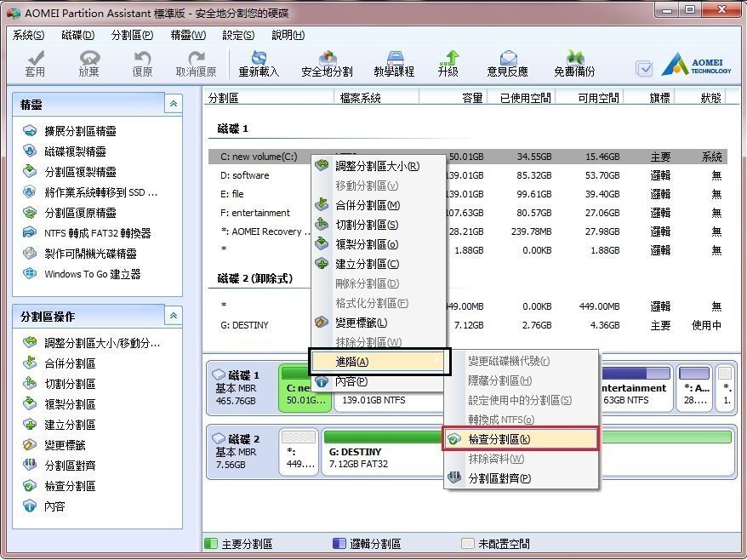Select 變更標籤(L) in the context menu
Image resolution: width=747 pixels, height=560 pixels.
pyautogui.click(x=379, y=323)
